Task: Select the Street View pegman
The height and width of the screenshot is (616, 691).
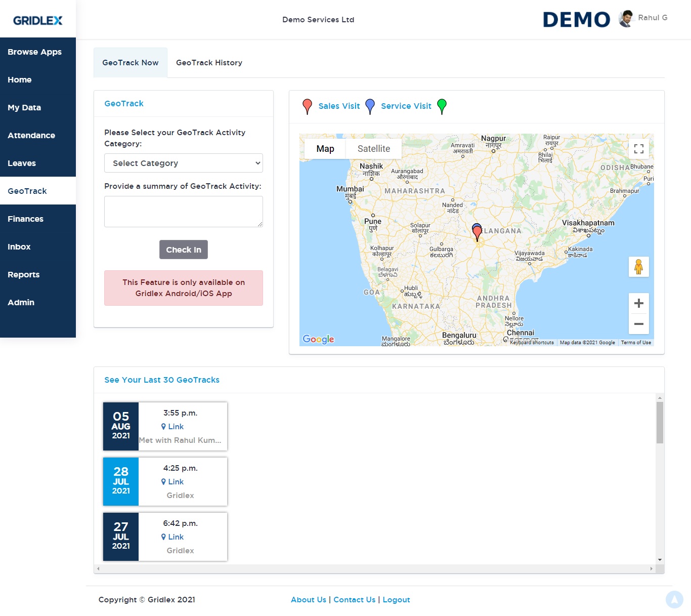Action: pos(639,267)
